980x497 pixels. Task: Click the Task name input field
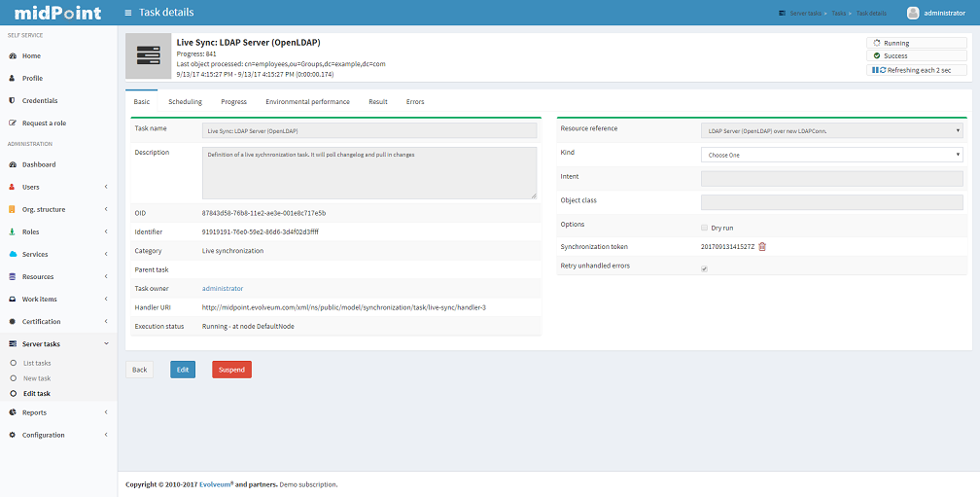click(x=369, y=130)
